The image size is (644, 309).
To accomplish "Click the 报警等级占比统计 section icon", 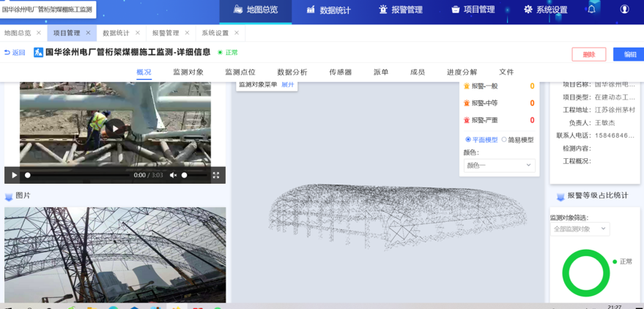I will [x=560, y=197].
